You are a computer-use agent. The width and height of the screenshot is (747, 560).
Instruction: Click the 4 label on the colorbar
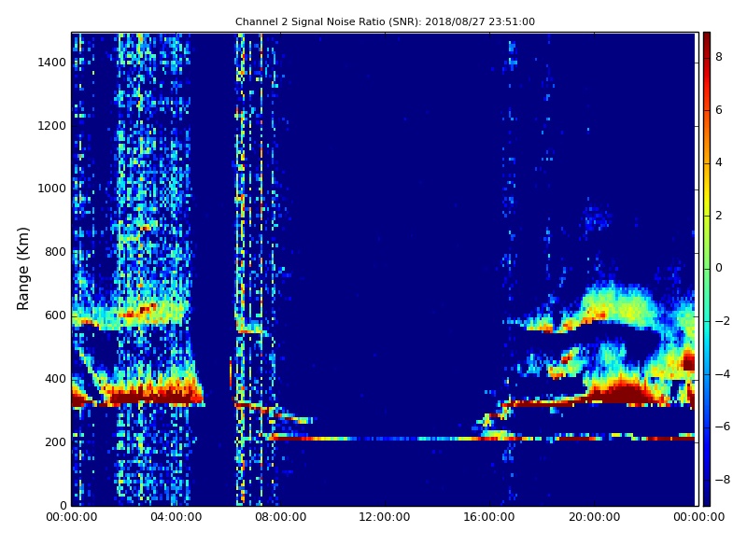coord(719,162)
